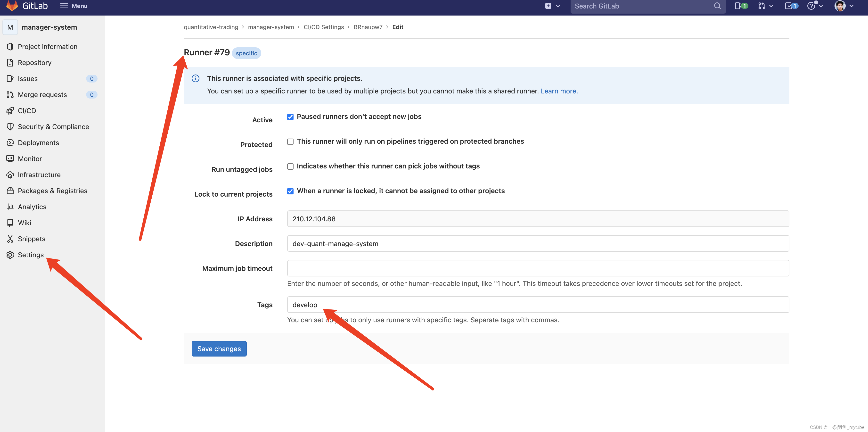Open the Packages & Registries section

click(53, 191)
